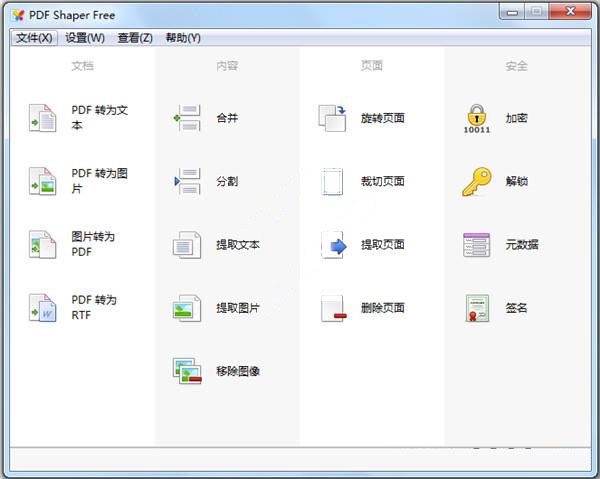Click the 元数据 text label

(522, 244)
